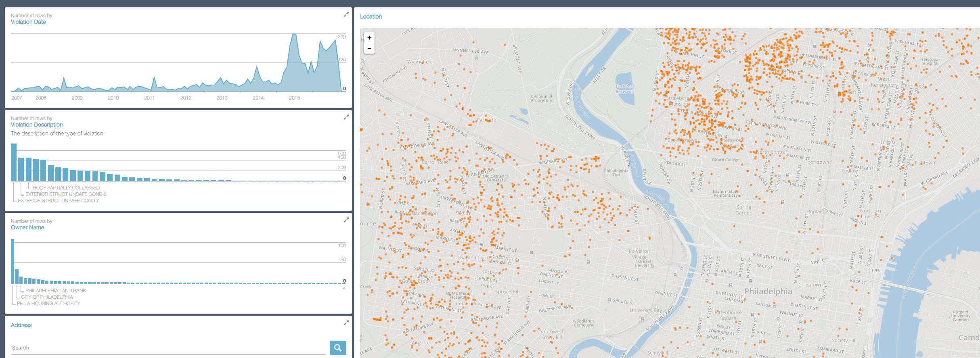Show more owner names with double chevron
The image size is (980, 358).
pos(344,288)
